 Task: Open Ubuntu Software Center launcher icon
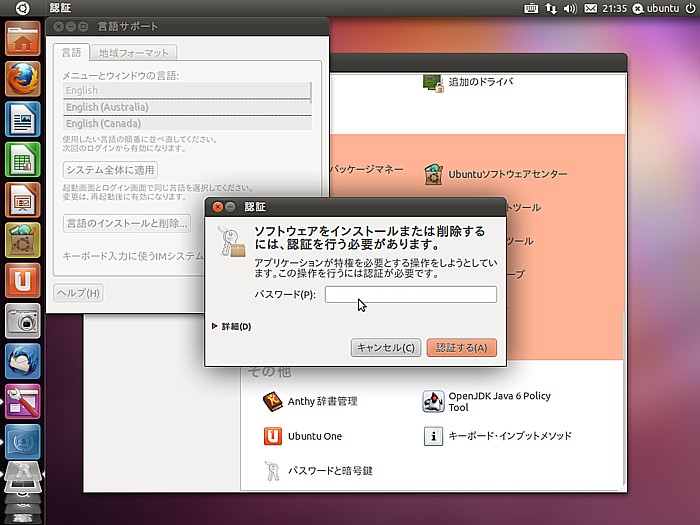click(23, 240)
